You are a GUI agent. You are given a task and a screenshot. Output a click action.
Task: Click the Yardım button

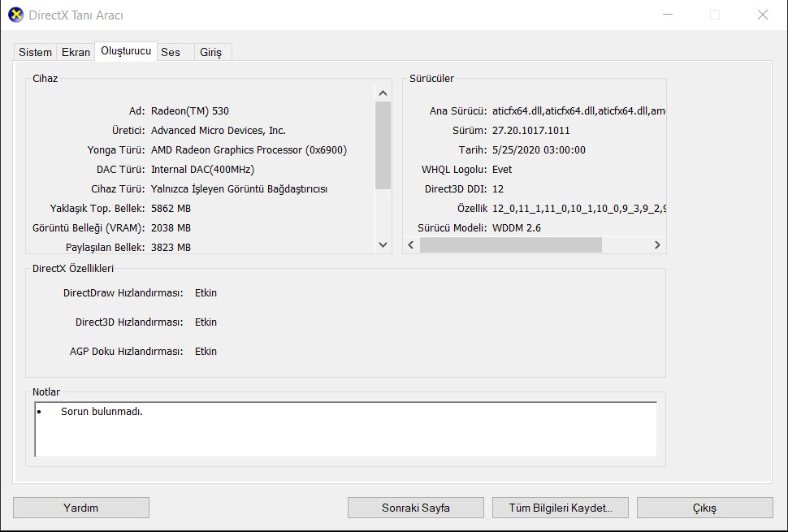pos(81,508)
